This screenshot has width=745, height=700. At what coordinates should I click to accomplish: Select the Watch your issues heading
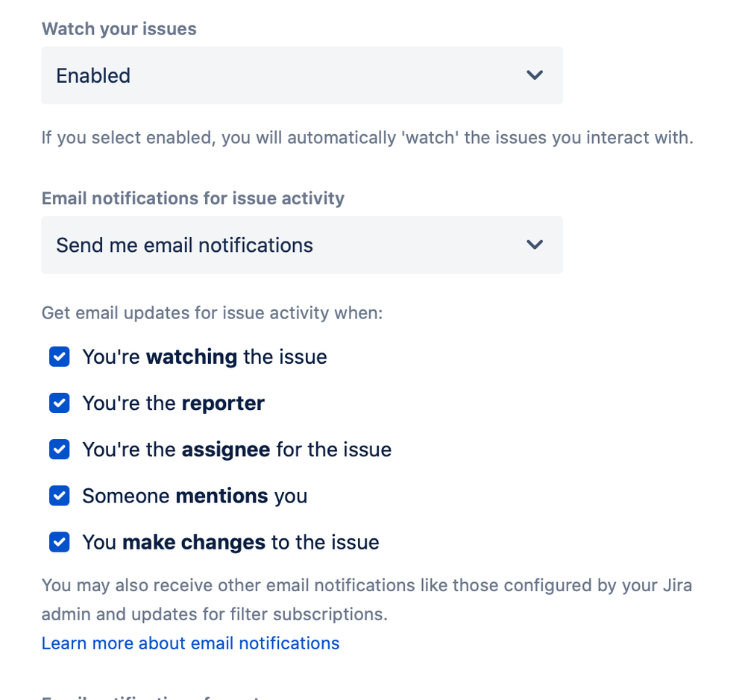pos(119,28)
